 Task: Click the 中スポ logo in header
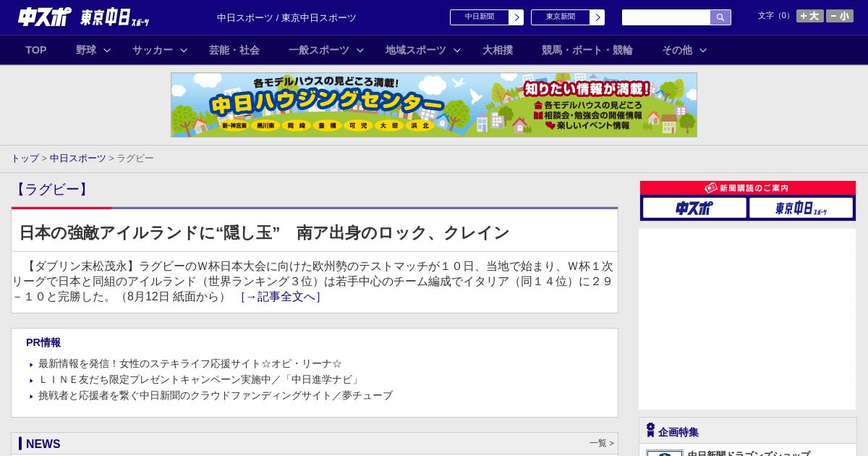45,17
